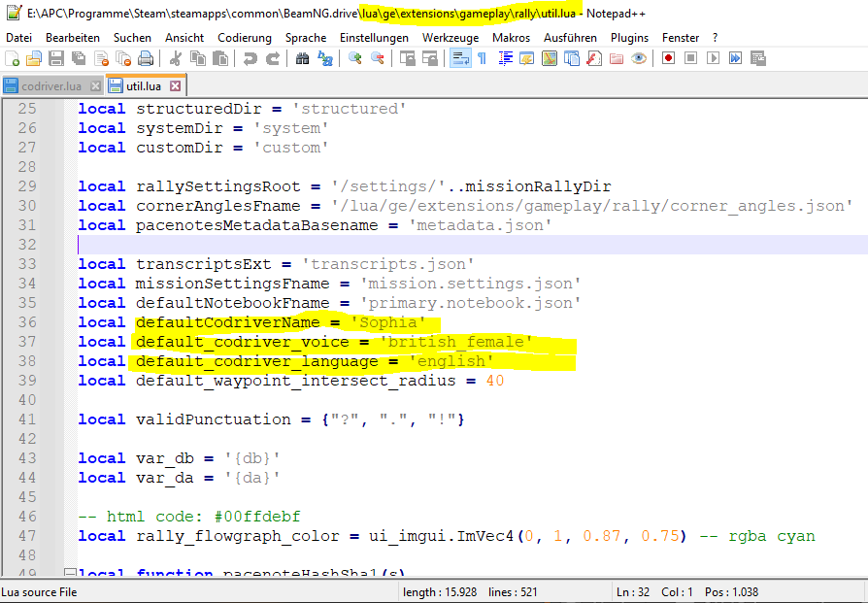Open the Fenster menu
The image size is (868, 603).
[x=681, y=38]
